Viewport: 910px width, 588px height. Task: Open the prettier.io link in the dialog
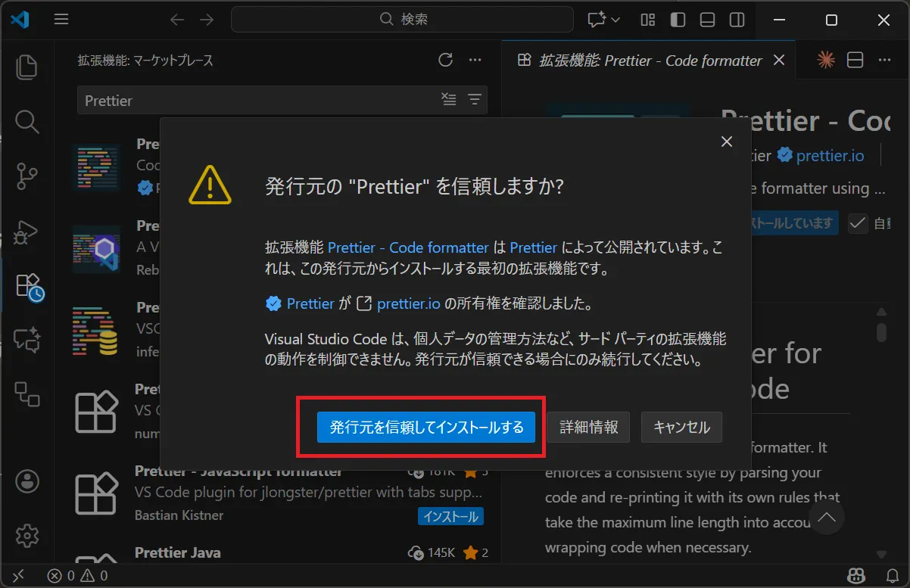[410, 303]
